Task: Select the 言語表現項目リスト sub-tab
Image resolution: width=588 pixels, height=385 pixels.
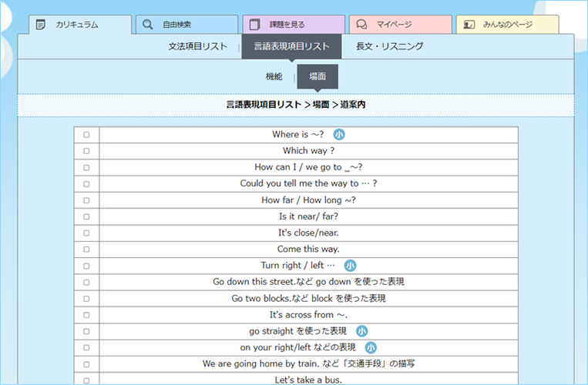Action: 292,46
